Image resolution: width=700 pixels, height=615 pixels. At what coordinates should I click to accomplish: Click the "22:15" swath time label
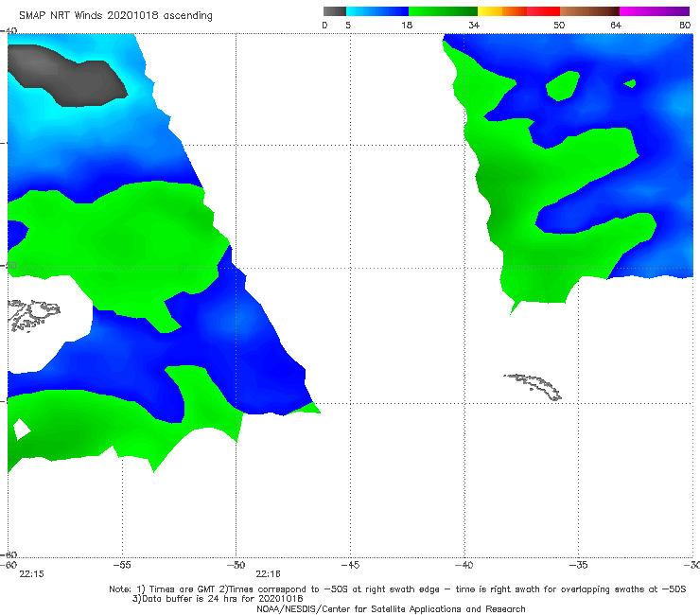click(32, 574)
